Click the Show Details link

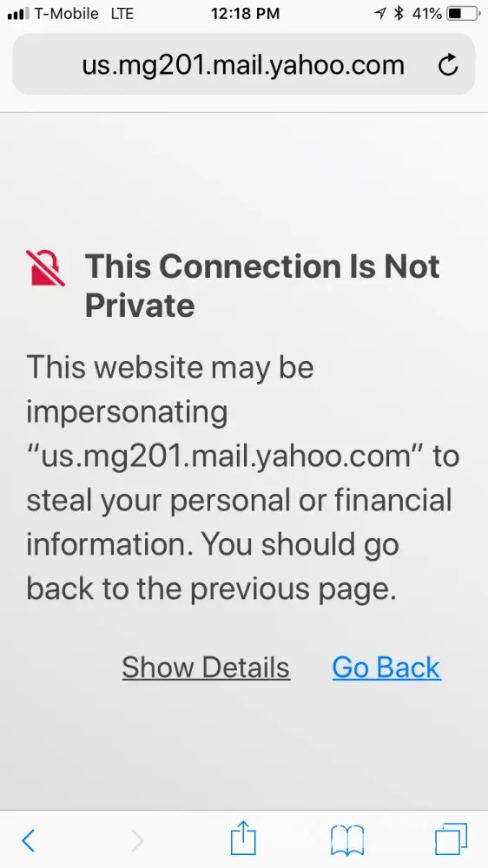[x=206, y=667]
